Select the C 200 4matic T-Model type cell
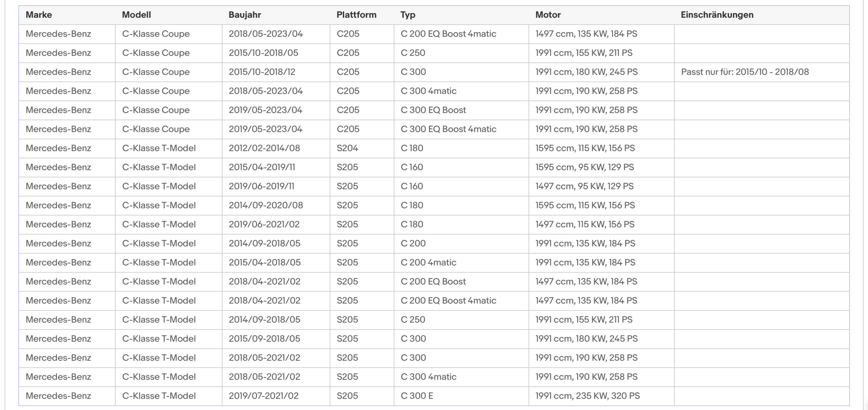The width and height of the screenshot is (868, 410). (x=461, y=263)
